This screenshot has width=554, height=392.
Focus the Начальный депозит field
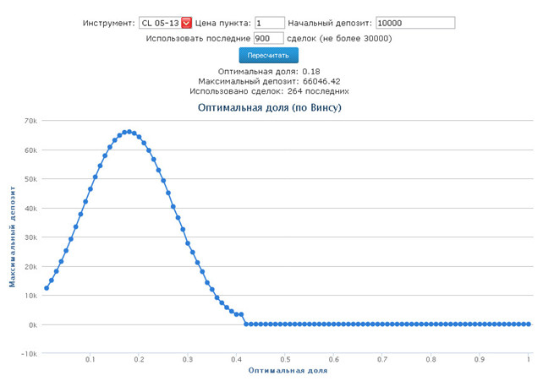415,23
